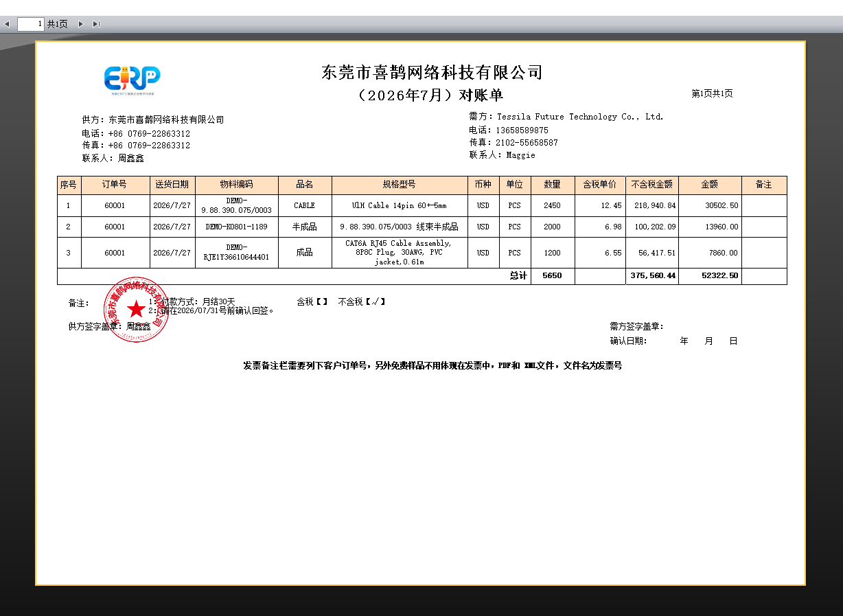Click the 成品 product name cell
This screenshot has width=843, height=616.
point(305,253)
